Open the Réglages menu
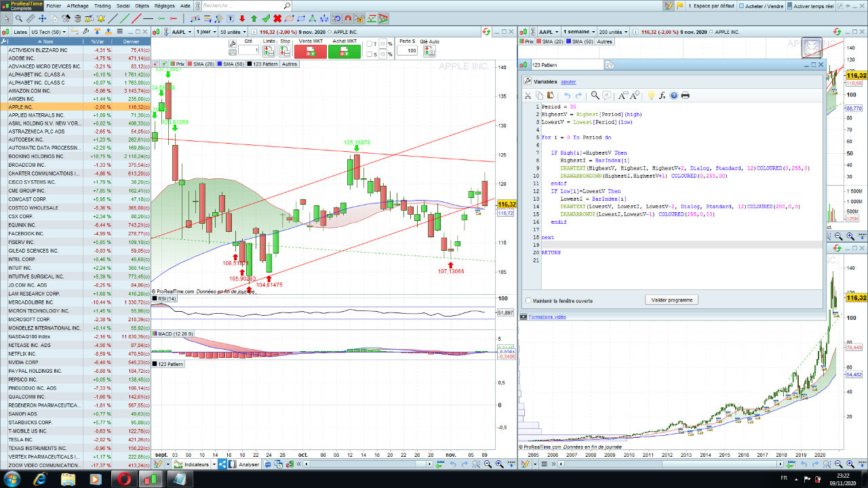Image resolution: width=868 pixels, height=488 pixels. (x=166, y=5)
